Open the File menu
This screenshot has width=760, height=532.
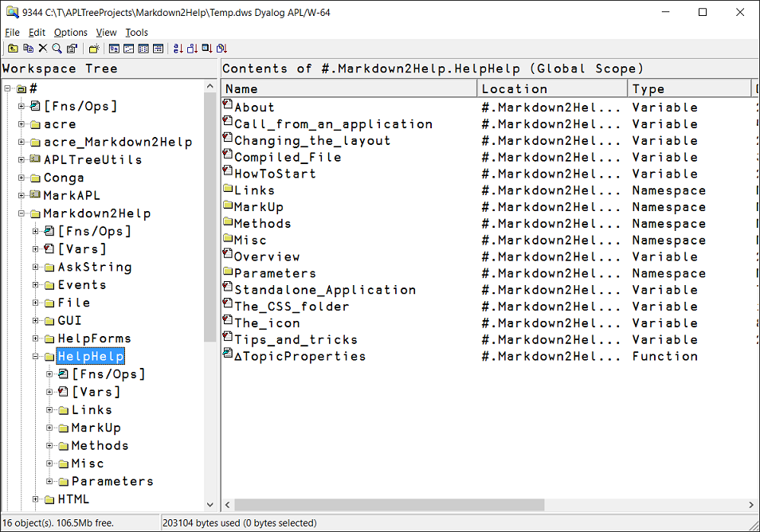pos(12,33)
